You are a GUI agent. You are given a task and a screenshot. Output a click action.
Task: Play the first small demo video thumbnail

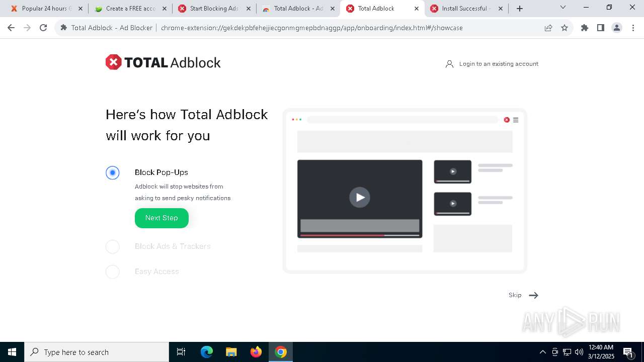[453, 171]
